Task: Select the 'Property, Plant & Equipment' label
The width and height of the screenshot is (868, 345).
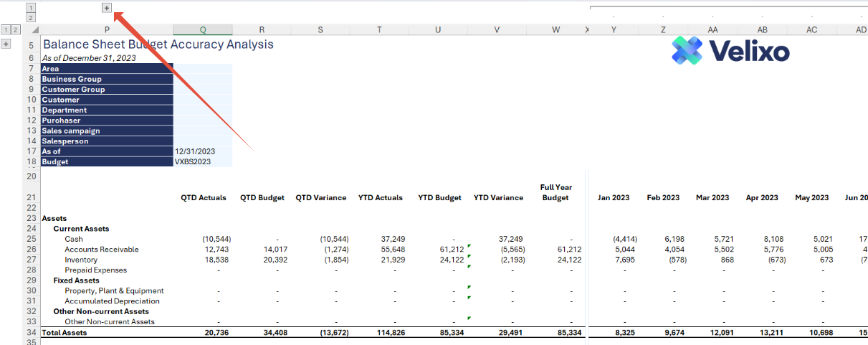Action: click(114, 290)
